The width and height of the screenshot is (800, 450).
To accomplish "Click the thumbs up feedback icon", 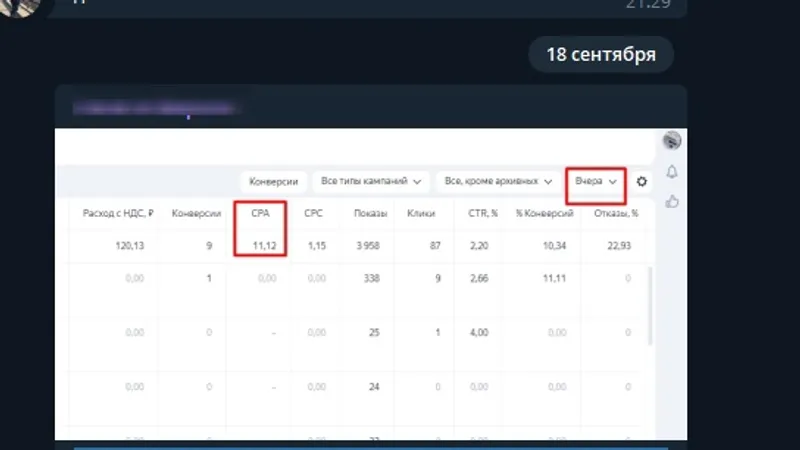I will [672, 202].
